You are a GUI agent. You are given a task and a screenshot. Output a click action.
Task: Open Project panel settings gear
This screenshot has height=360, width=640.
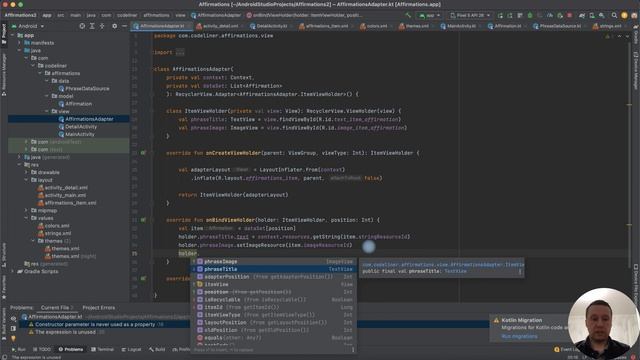[x=115, y=26]
